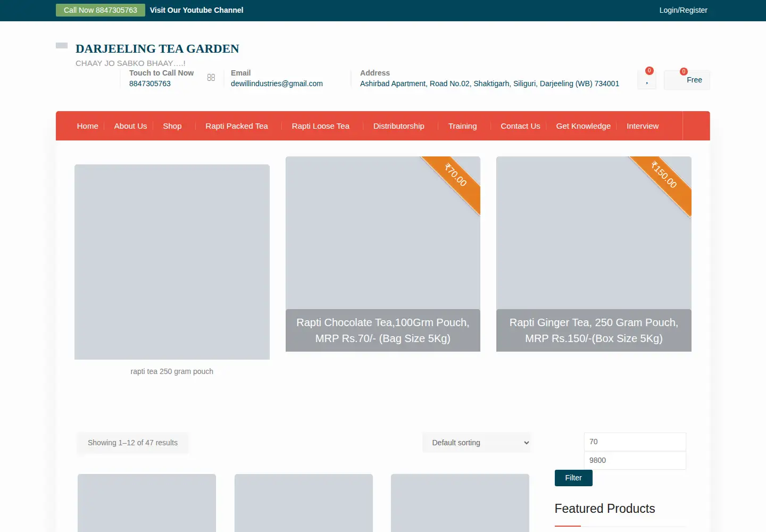Click the Call Now 8847305763 button
The image size is (766, 532).
click(x=101, y=10)
